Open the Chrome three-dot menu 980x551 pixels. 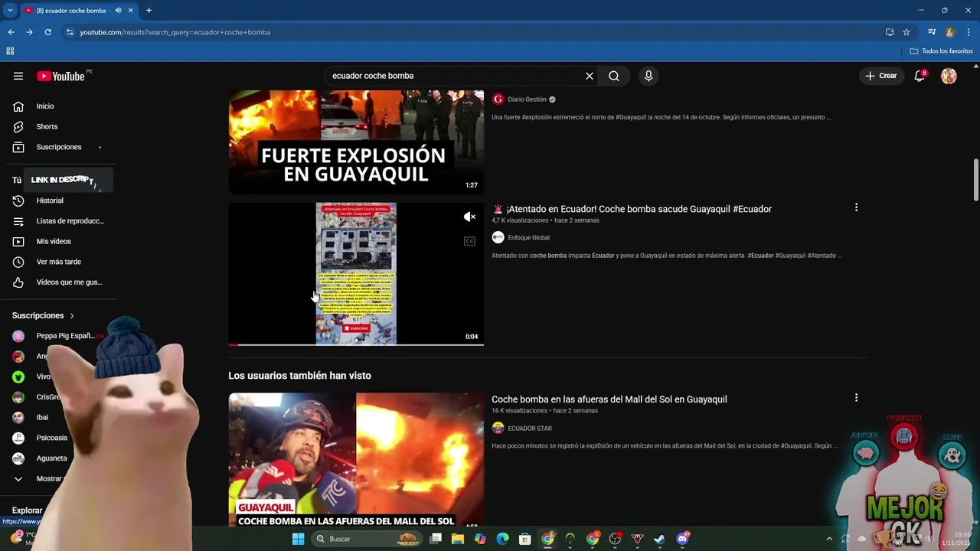click(x=969, y=32)
